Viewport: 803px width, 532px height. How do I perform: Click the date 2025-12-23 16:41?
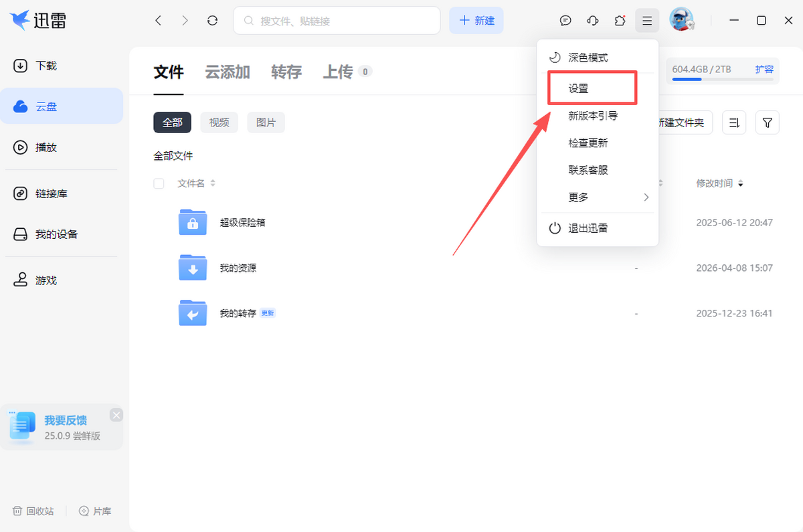pos(734,313)
